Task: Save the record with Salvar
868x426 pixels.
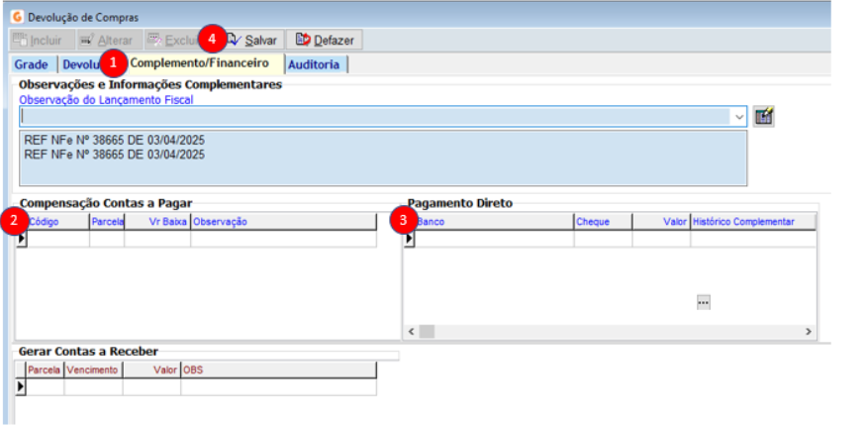Action: [x=253, y=40]
